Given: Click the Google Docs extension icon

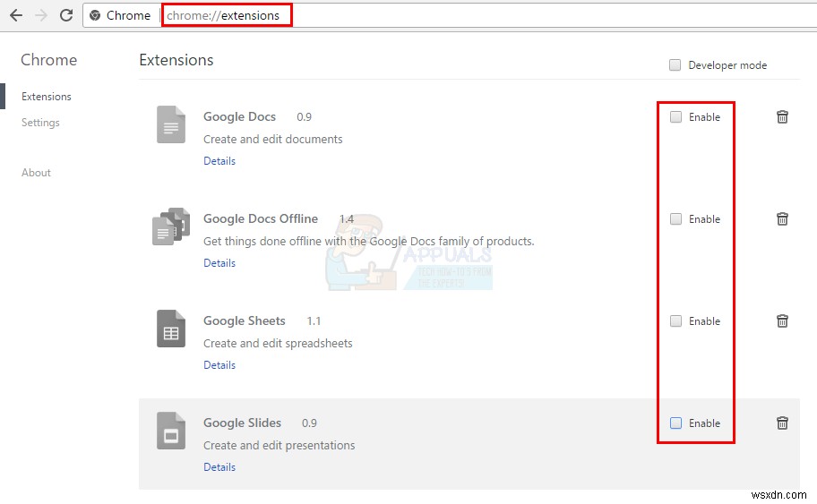Looking at the screenshot, I should (x=171, y=124).
